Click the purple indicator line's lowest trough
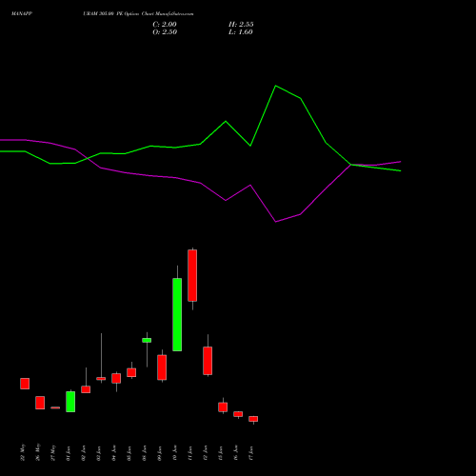The height and width of the screenshot is (476, 476). click(275, 222)
